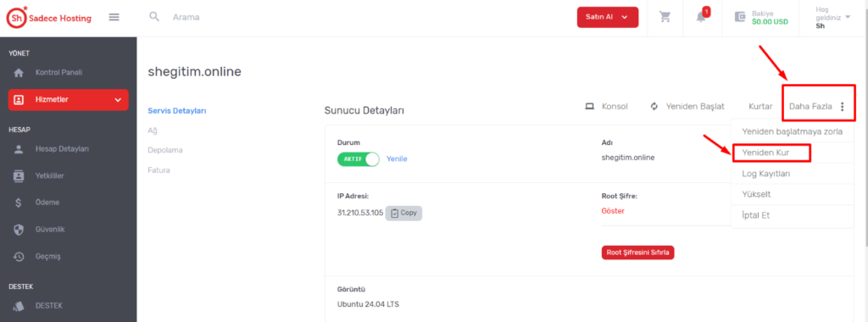The width and height of the screenshot is (868, 322).
Task: Focus the Arama search field
Action: coord(186,17)
